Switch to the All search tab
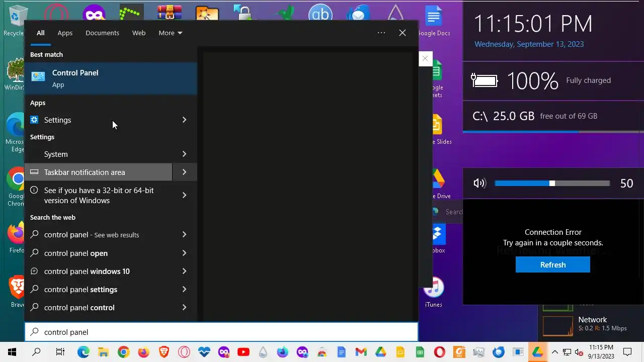 point(40,33)
